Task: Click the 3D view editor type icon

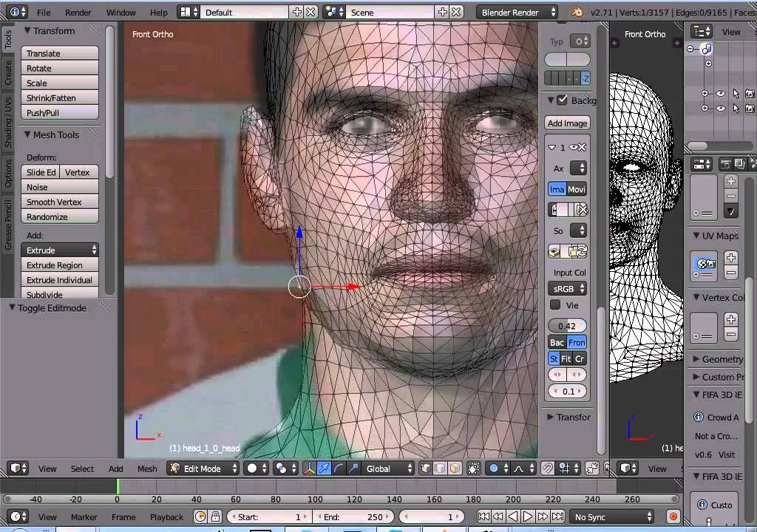Action: click(18, 468)
